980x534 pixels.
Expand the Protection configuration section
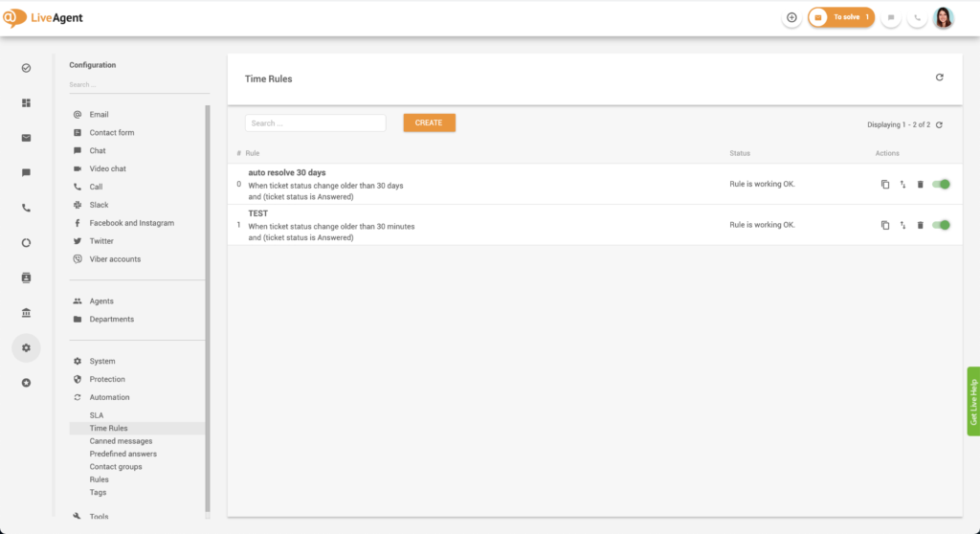[107, 379]
